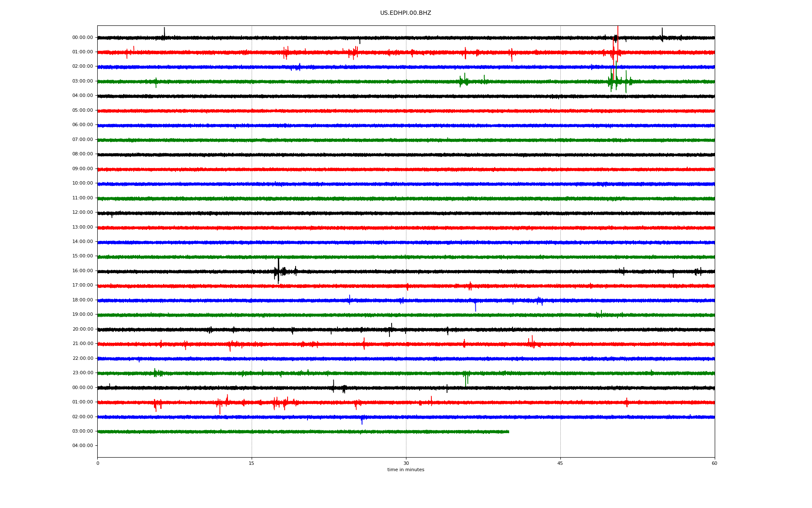Click the 22:00:00 row time label
The width and height of the screenshot is (812, 508).
click(82, 359)
